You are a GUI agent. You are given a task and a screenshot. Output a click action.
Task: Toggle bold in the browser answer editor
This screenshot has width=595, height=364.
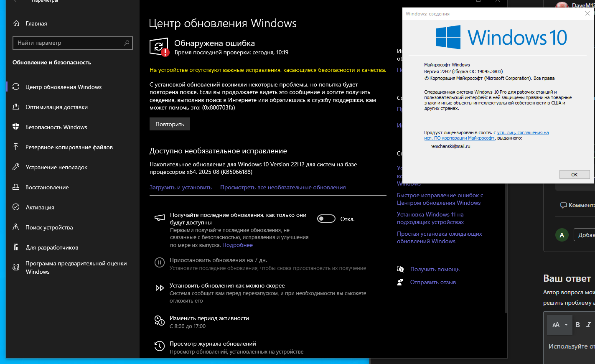[577, 325]
